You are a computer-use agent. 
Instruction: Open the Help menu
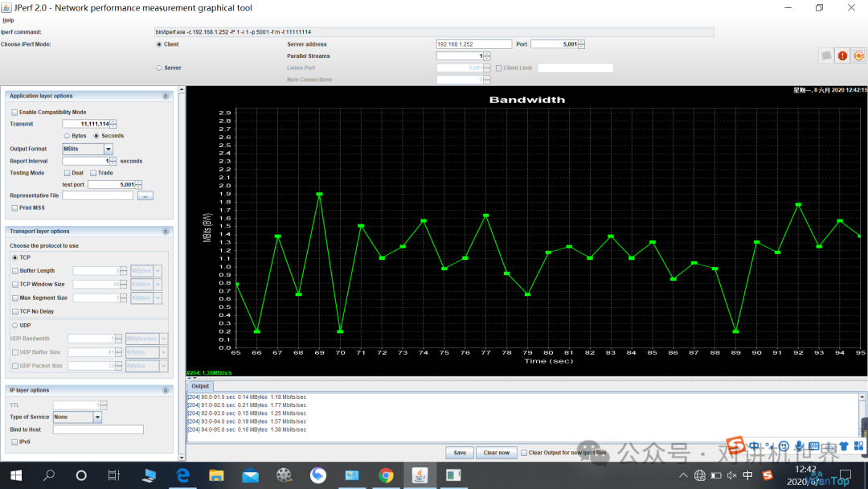(x=8, y=20)
